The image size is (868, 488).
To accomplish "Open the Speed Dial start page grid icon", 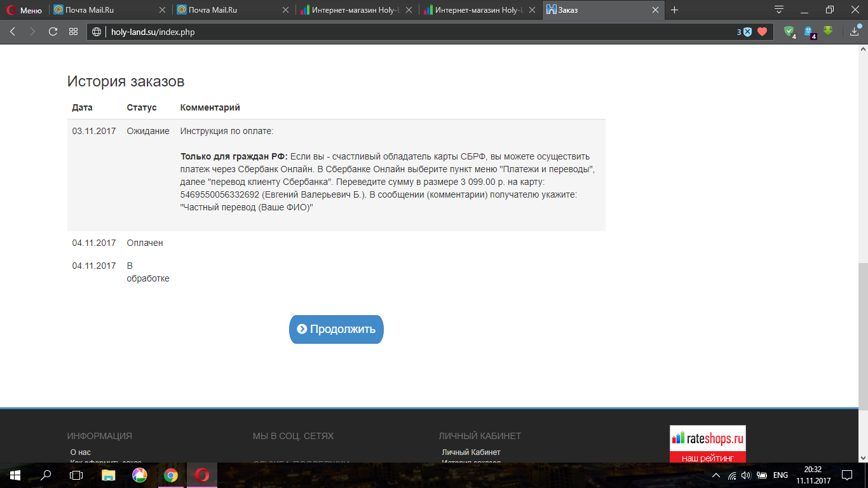I will [x=73, y=32].
